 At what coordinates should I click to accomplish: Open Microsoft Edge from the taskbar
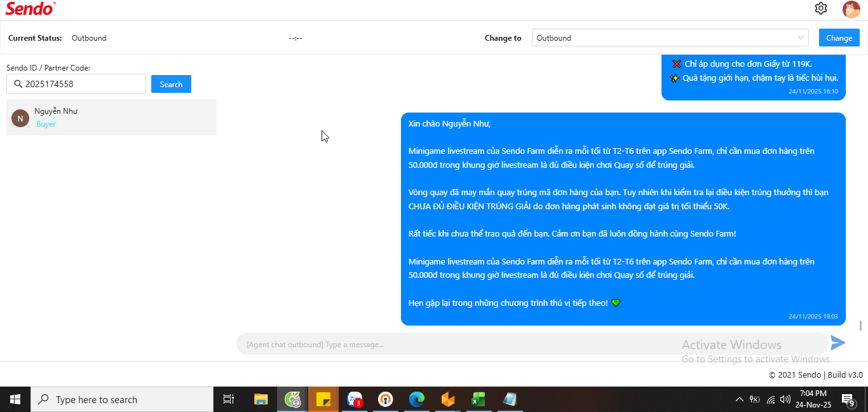pos(416,399)
